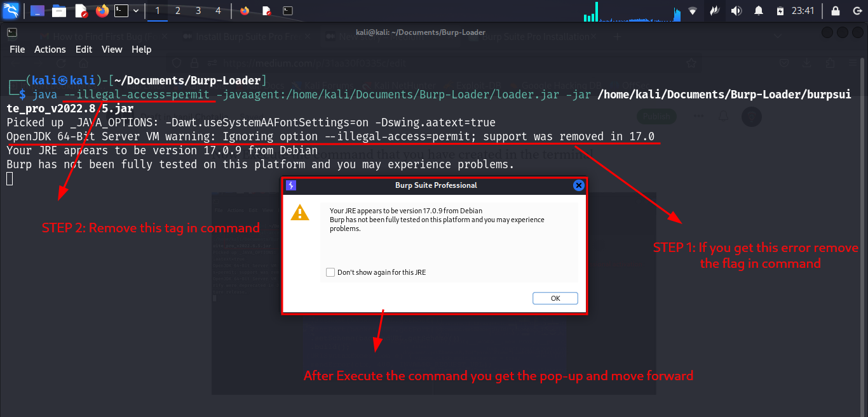Image resolution: width=868 pixels, height=417 pixels.
Task: Click the "Burp Suite Professional" dialog title
Action: click(x=436, y=185)
